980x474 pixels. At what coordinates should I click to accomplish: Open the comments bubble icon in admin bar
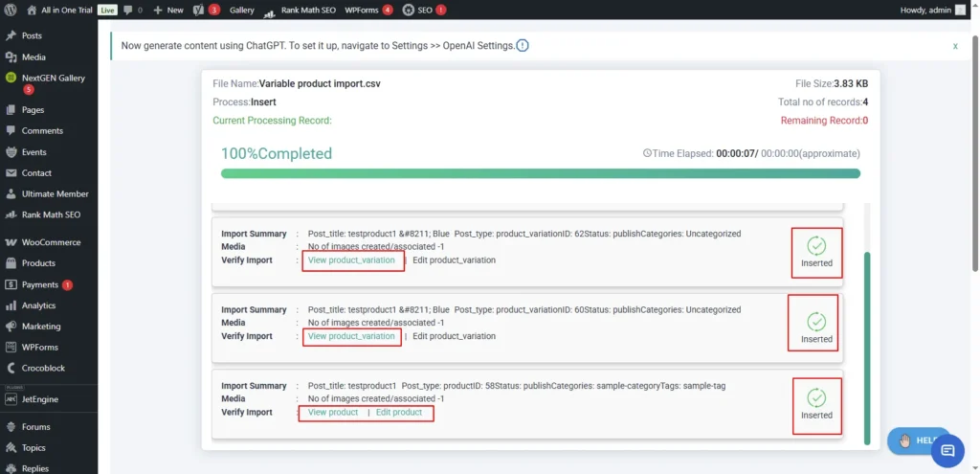(128, 10)
